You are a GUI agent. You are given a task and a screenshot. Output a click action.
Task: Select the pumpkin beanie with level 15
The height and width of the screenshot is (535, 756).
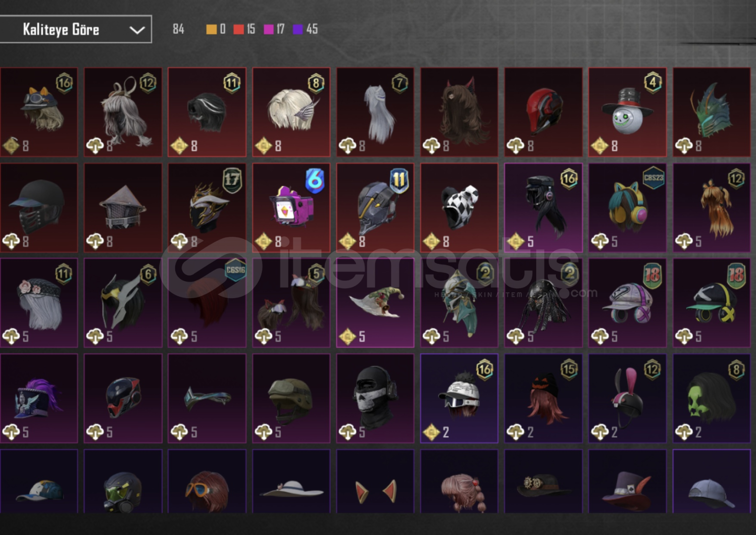543,398
